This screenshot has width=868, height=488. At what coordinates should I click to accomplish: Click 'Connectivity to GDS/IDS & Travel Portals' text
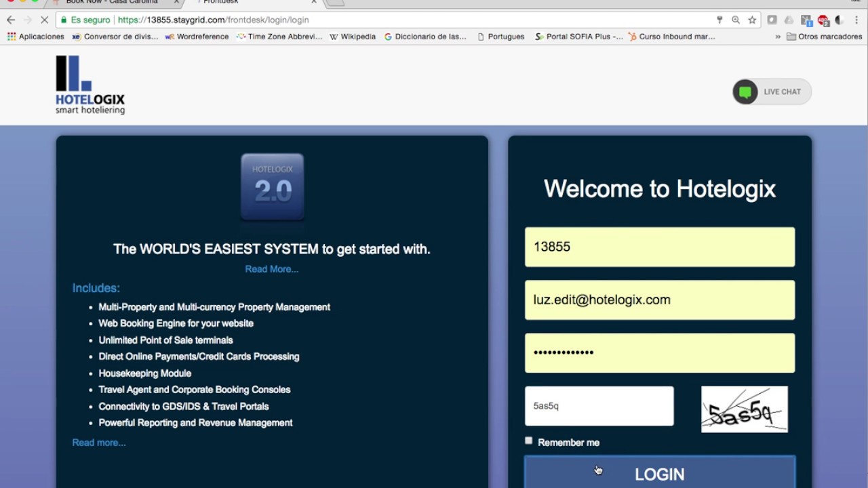pos(184,407)
